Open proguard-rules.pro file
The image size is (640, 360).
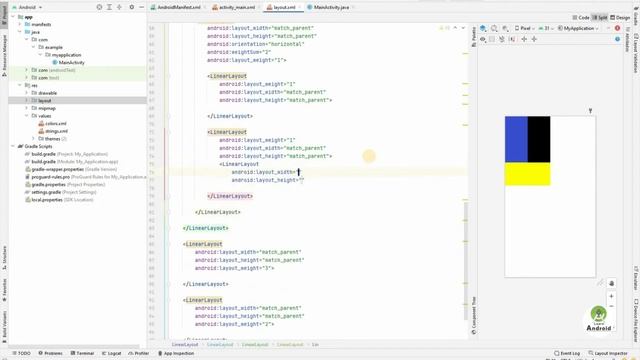(85, 177)
